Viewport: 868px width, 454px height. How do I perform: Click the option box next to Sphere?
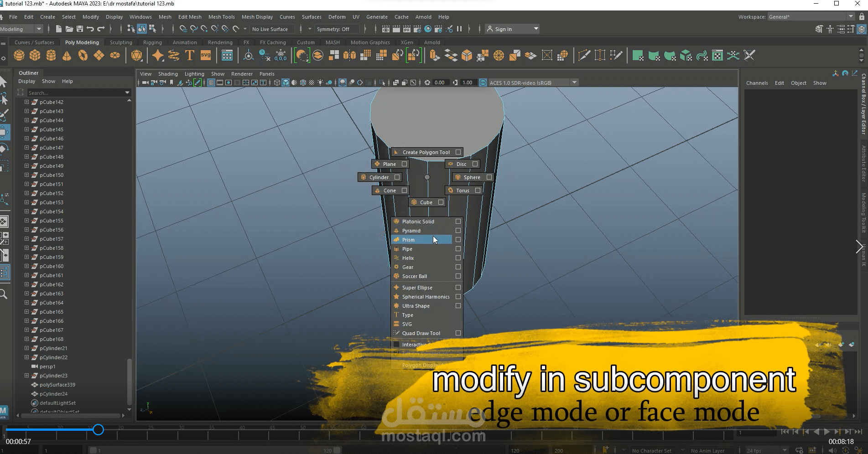(x=489, y=177)
